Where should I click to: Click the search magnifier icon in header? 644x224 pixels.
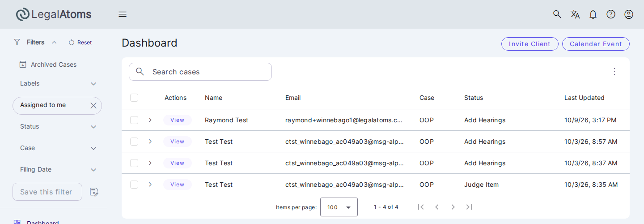(557, 14)
